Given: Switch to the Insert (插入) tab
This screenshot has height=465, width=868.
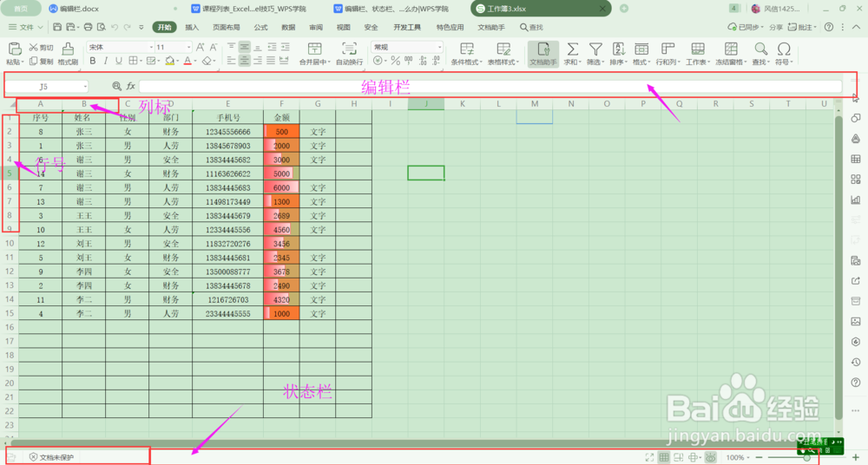Looking at the screenshot, I should click(x=192, y=27).
